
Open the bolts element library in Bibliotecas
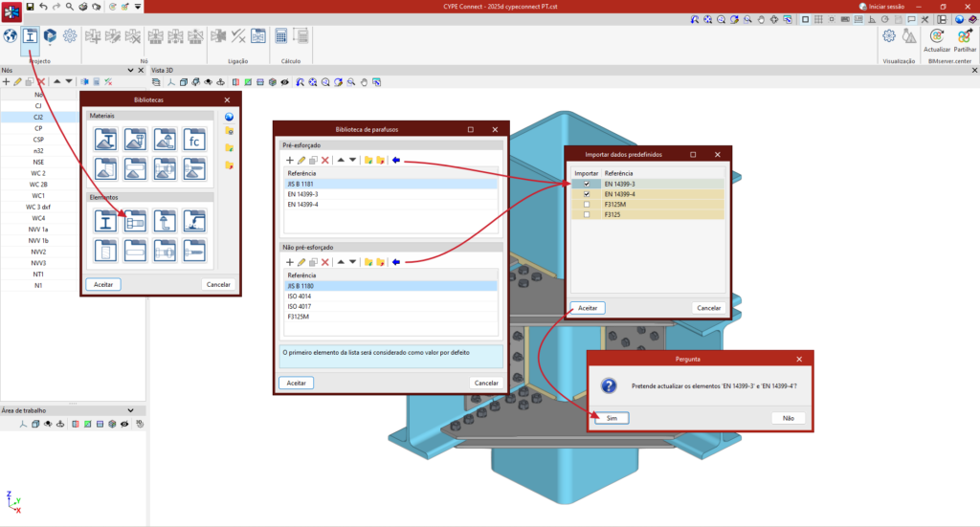point(135,221)
